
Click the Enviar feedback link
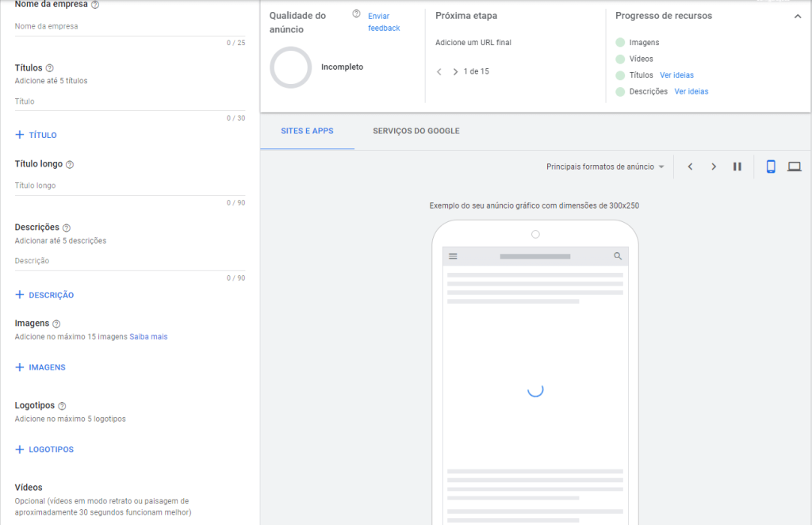[384, 22]
